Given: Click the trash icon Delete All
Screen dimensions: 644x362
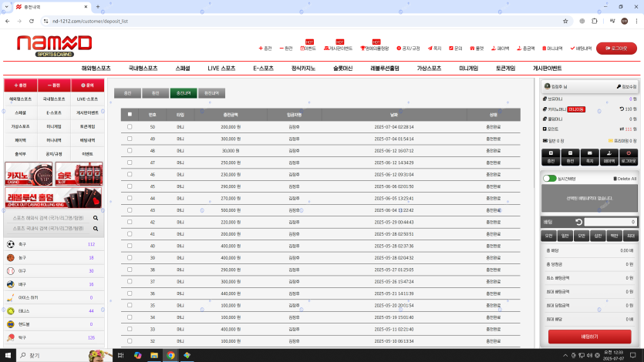Looking at the screenshot, I should click(615, 179).
